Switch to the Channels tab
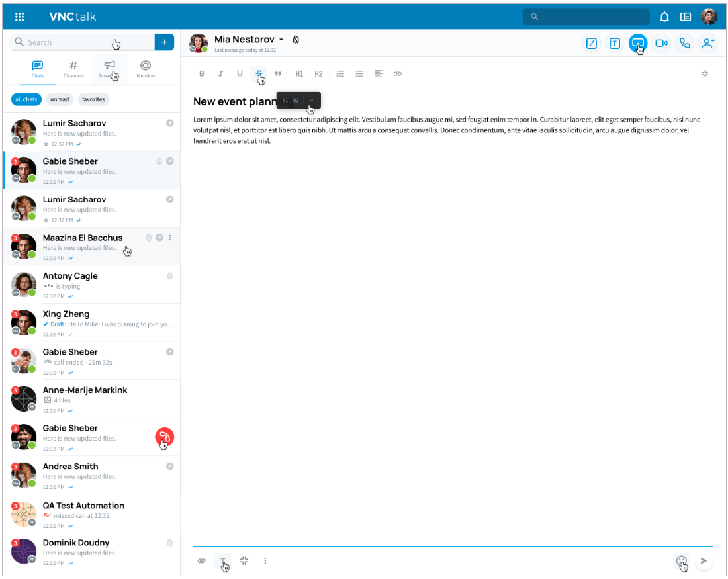 click(x=73, y=69)
